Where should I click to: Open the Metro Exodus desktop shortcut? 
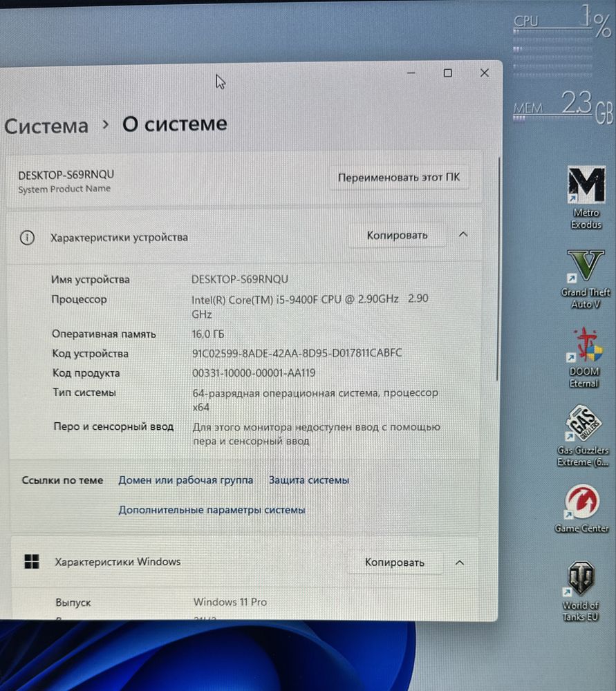(586, 198)
